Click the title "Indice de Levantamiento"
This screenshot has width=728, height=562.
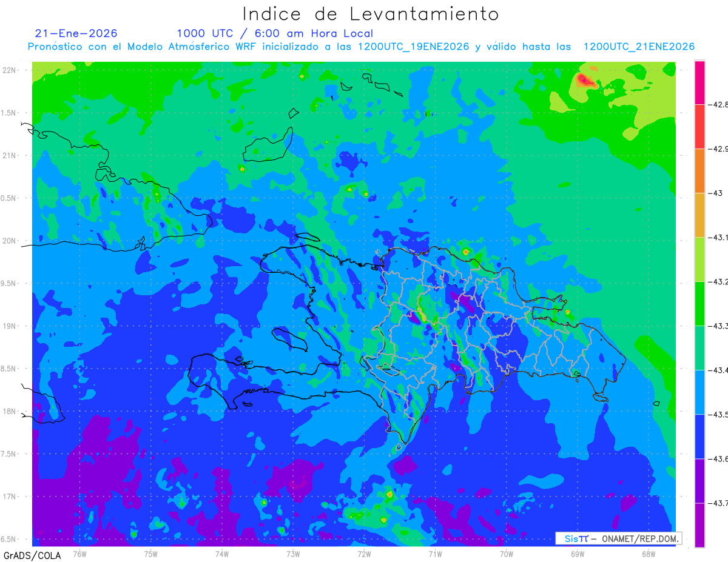[x=371, y=14]
